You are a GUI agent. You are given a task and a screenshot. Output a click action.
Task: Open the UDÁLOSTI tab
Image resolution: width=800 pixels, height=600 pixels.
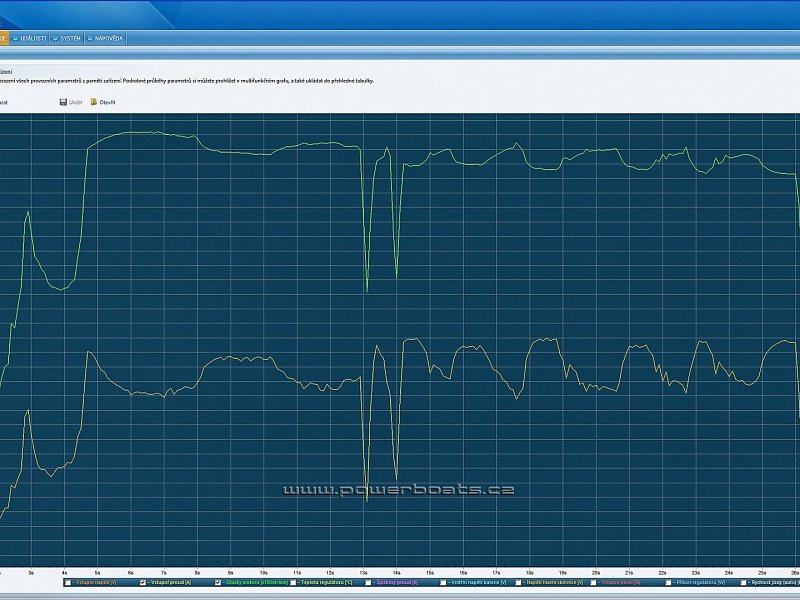tap(30, 38)
